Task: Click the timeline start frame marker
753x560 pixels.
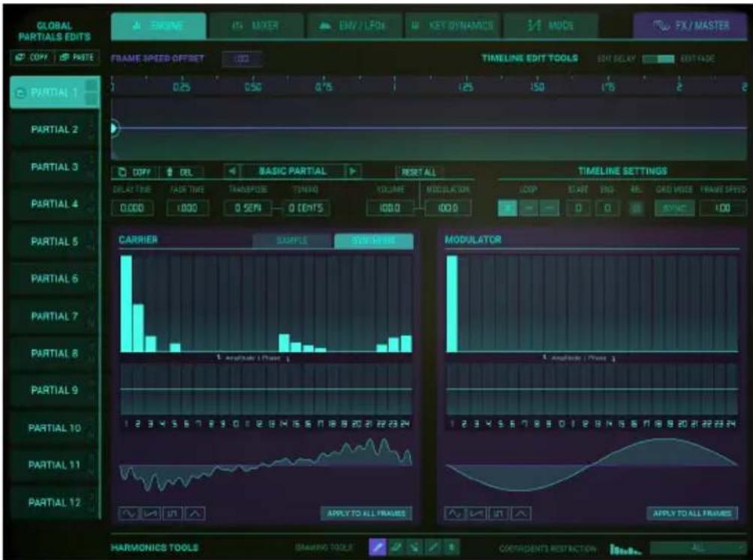Action: [x=114, y=128]
